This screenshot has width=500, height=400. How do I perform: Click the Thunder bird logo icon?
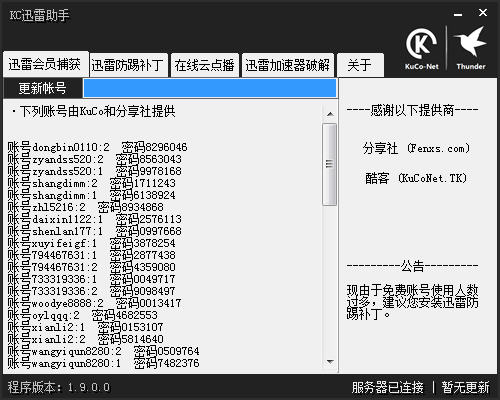click(471, 49)
